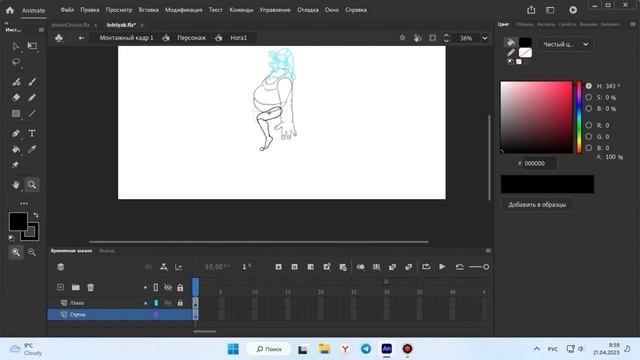Click the Нога1 breadcrumb
640x360 pixels.
(x=238, y=38)
